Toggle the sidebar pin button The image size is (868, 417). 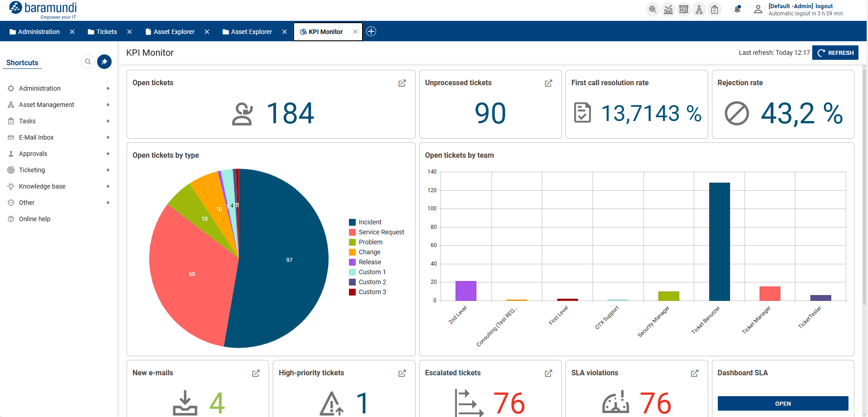point(104,62)
